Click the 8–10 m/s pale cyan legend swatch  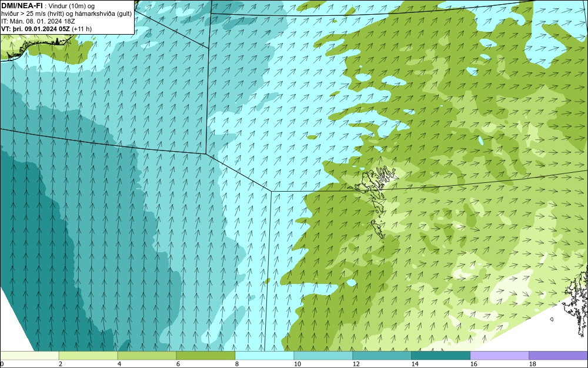coord(265,355)
